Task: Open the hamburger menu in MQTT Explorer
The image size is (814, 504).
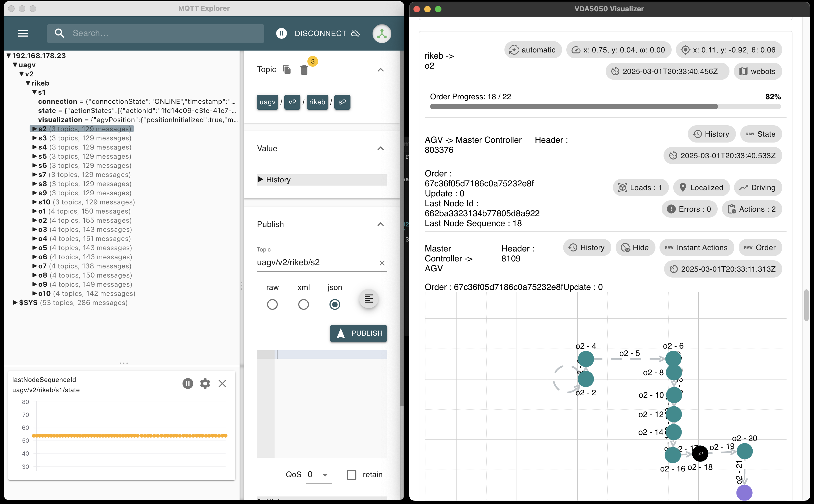Action: [x=23, y=33]
